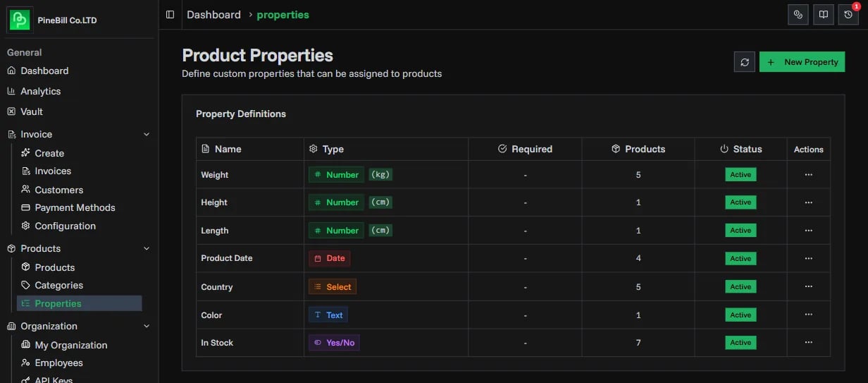Click the Product Date property name

(227, 258)
